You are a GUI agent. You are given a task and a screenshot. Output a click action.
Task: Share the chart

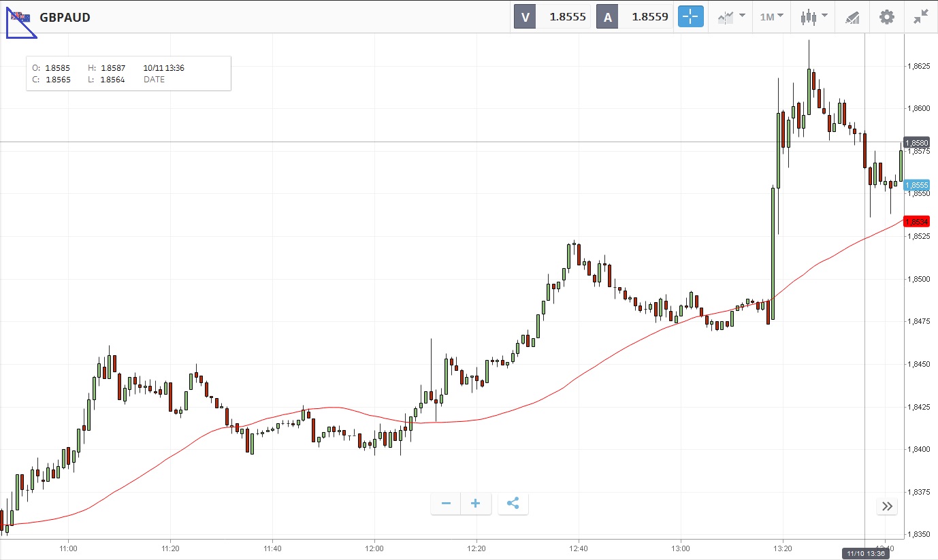pos(513,504)
